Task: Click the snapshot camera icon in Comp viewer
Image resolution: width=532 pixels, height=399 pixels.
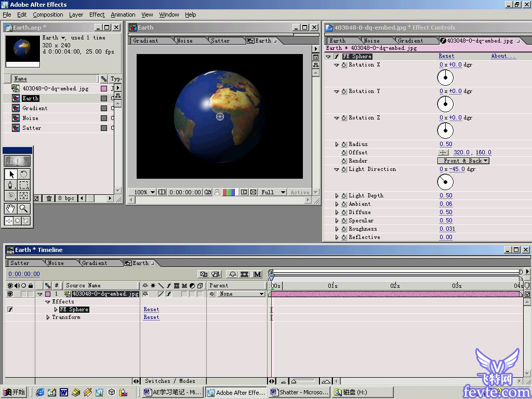Action: click(208, 192)
